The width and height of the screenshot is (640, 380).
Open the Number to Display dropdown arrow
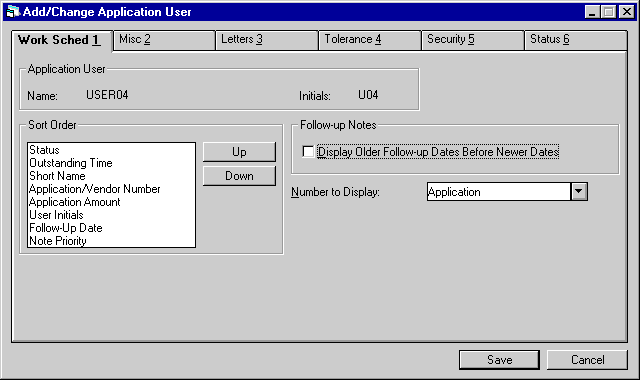click(579, 191)
